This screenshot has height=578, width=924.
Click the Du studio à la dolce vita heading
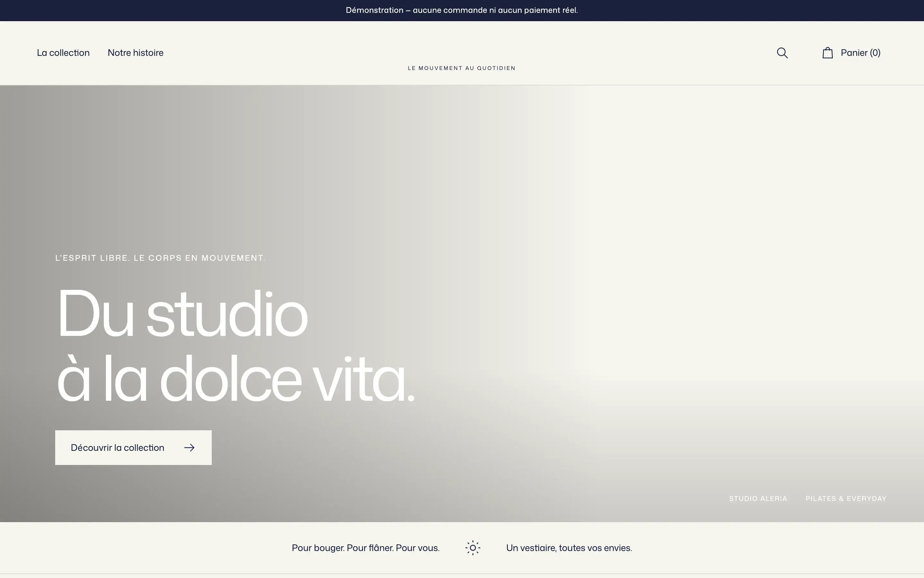pos(235,346)
